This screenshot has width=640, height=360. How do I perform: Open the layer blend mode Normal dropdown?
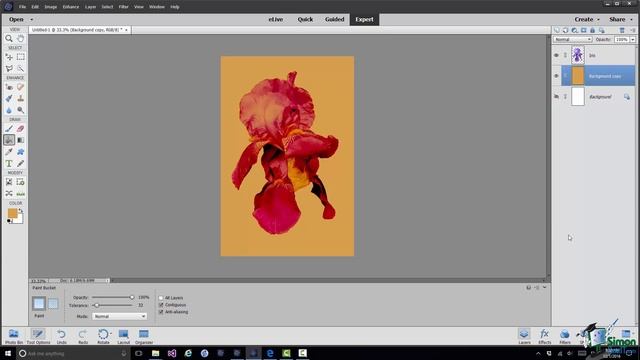(x=573, y=40)
